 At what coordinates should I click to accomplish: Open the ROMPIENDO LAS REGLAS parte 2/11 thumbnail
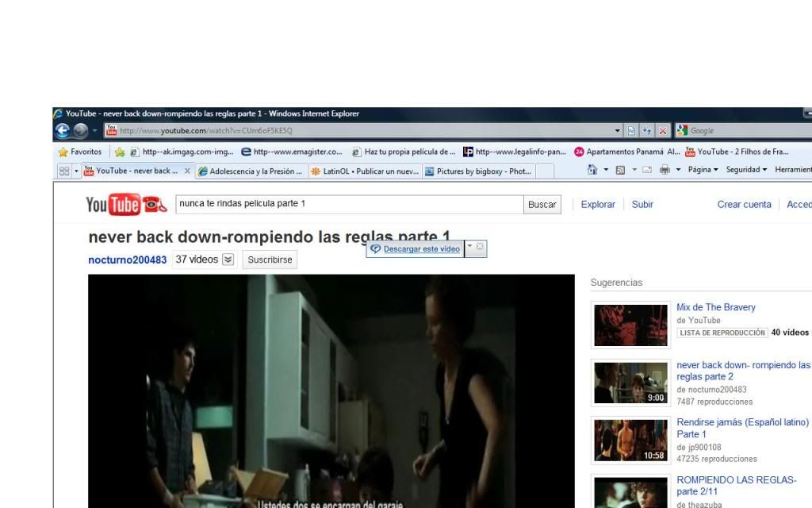630,492
